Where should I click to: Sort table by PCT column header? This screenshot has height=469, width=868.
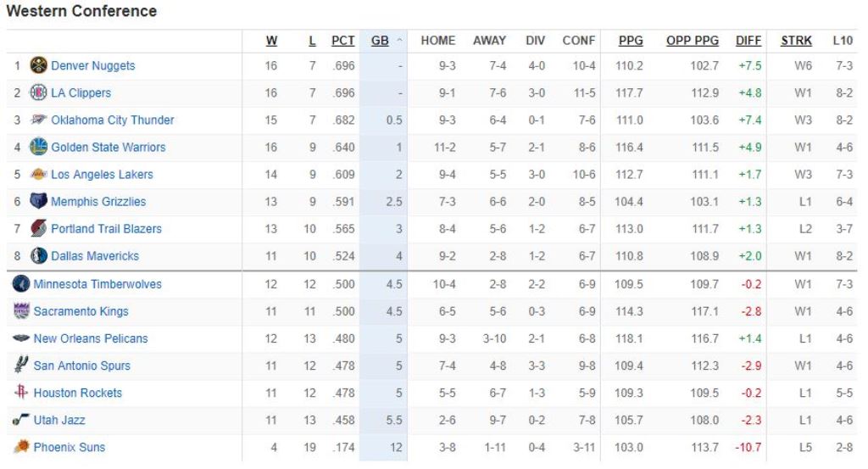342,40
